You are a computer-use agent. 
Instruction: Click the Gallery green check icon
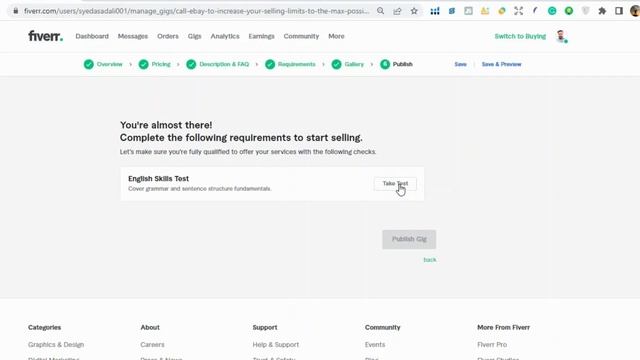tap(336, 64)
